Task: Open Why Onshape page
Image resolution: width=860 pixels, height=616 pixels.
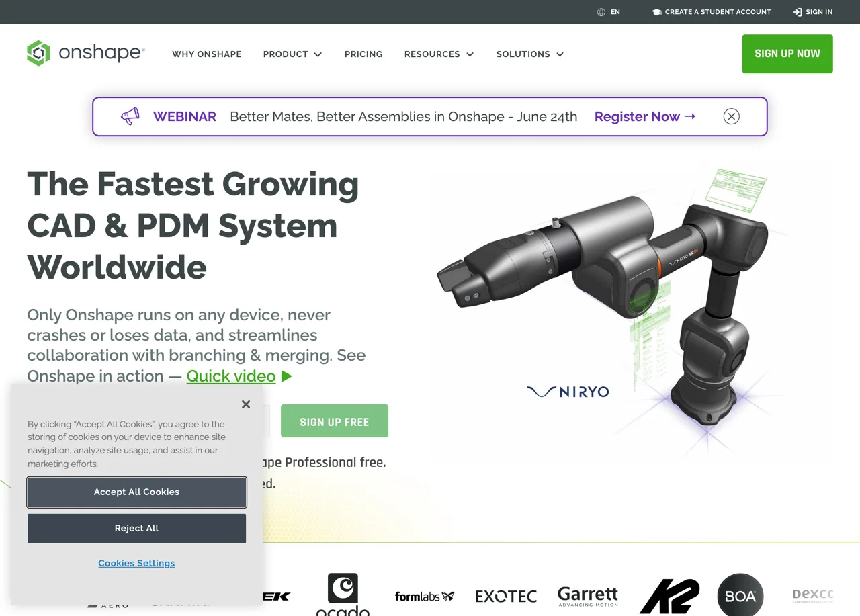Action: click(x=207, y=54)
